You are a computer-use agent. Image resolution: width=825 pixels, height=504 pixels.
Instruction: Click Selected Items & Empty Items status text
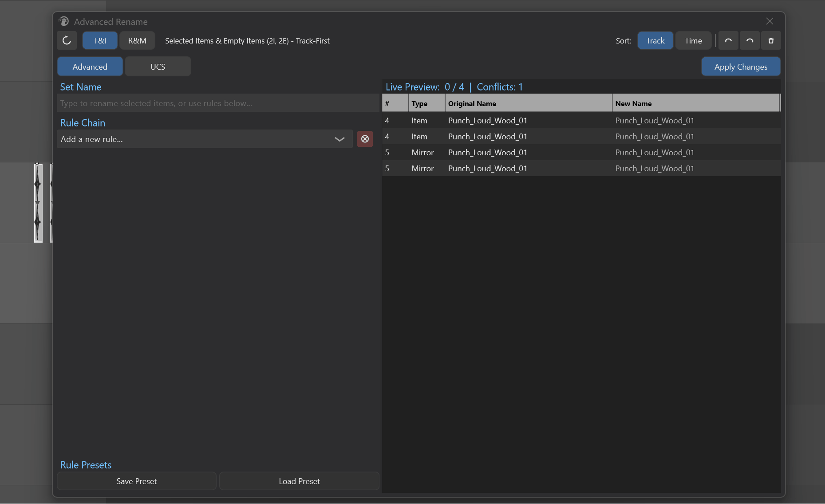click(x=247, y=41)
